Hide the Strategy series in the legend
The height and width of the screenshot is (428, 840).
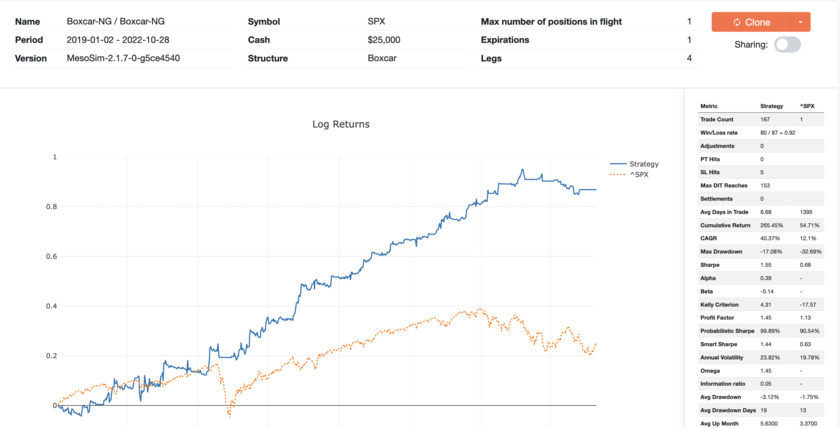pyautogui.click(x=643, y=163)
